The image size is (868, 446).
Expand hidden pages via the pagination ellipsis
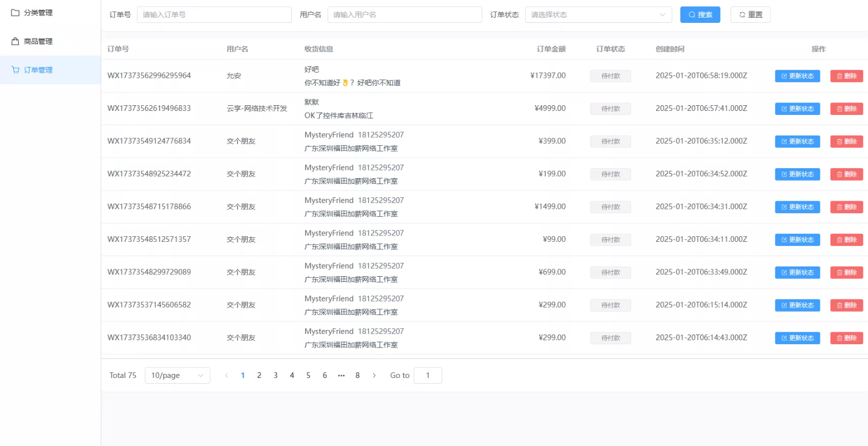click(341, 375)
